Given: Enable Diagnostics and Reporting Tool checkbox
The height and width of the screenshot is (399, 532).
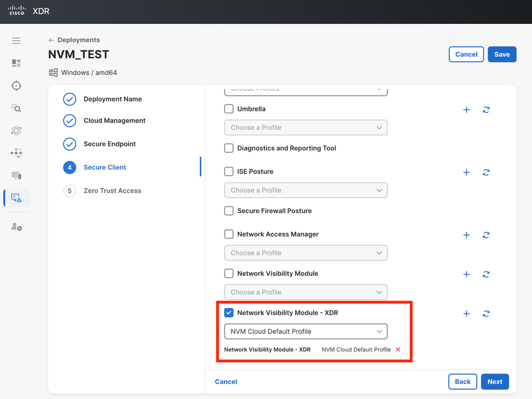Looking at the screenshot, I should click(228, 148).
